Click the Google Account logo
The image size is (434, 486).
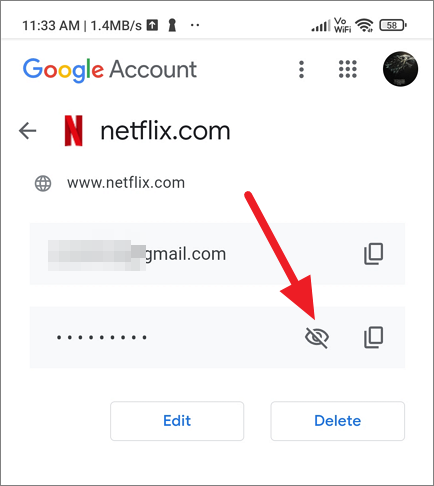tap(110, 70)
